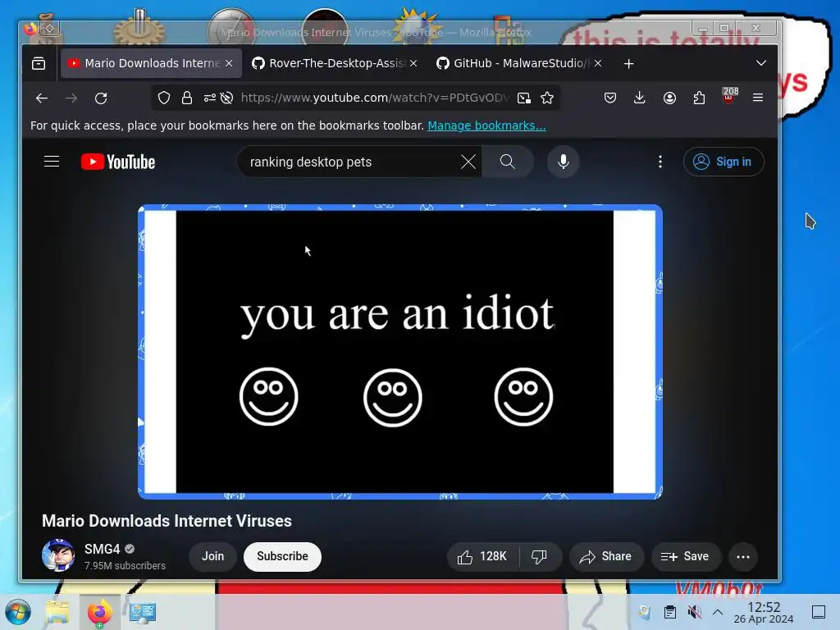Open site permissions icon in address bar
The height and width of the screenshot is (630, 840).
coord(209,98)
